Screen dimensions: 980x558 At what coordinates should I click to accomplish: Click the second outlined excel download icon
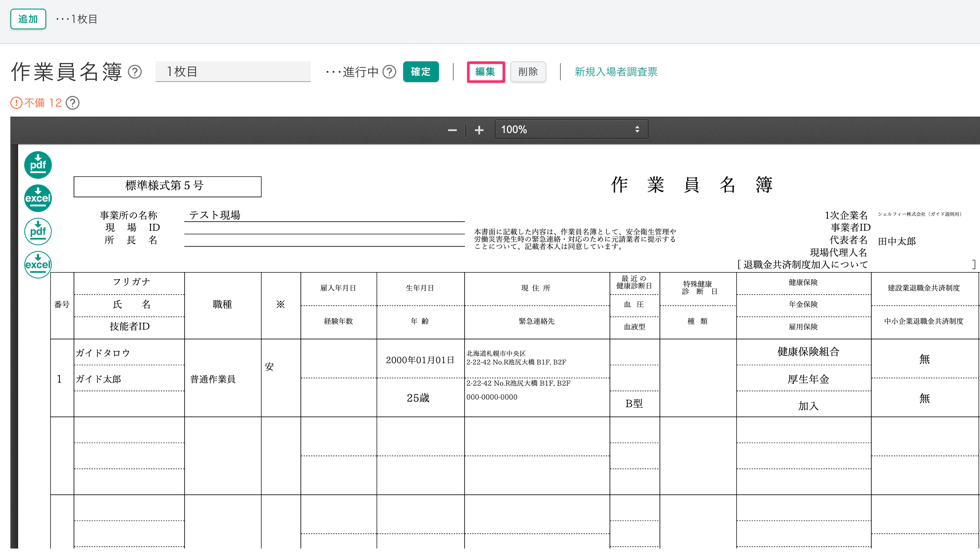38,264
